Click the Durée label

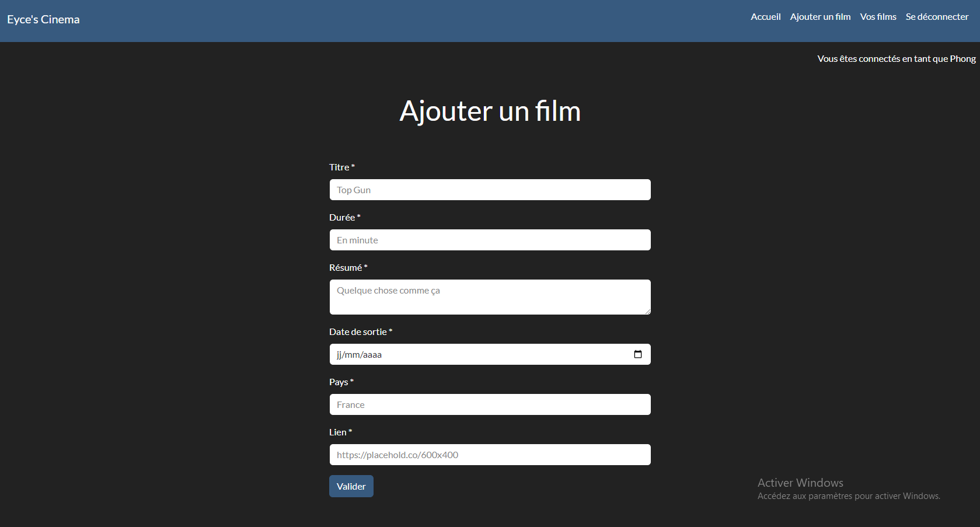342,217
